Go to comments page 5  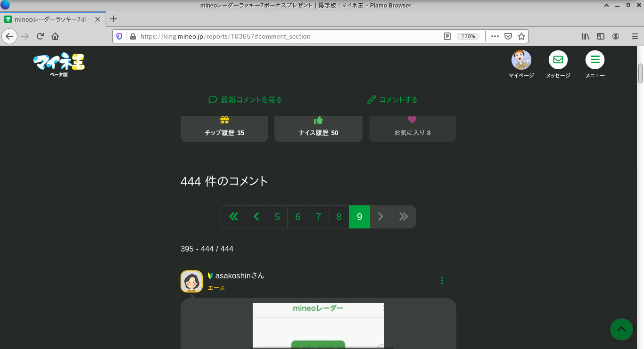click(277, 217)
